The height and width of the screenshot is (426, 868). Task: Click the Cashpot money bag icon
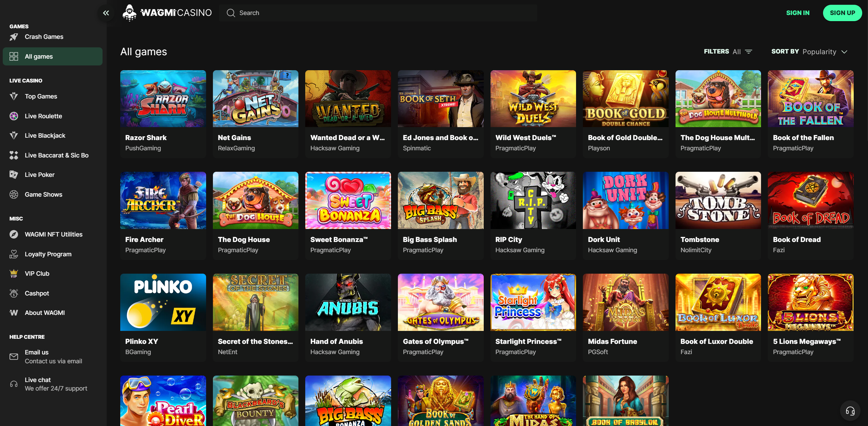tap(14, 293)
